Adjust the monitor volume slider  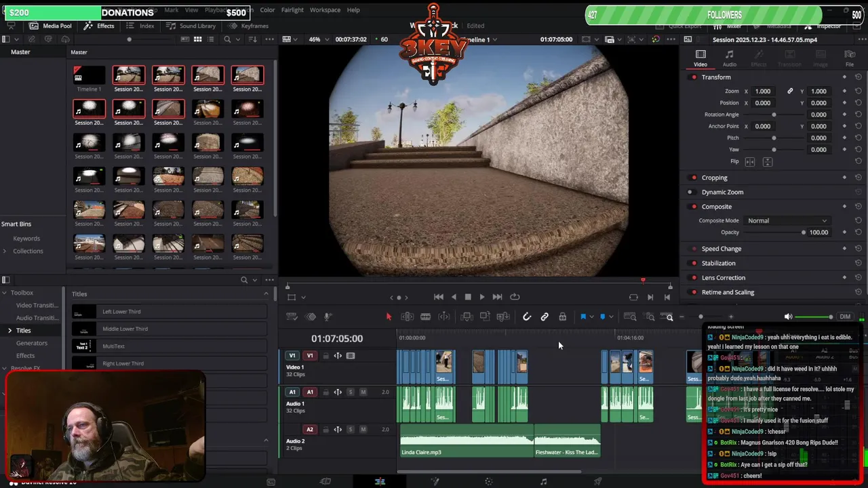pos(814,317)
